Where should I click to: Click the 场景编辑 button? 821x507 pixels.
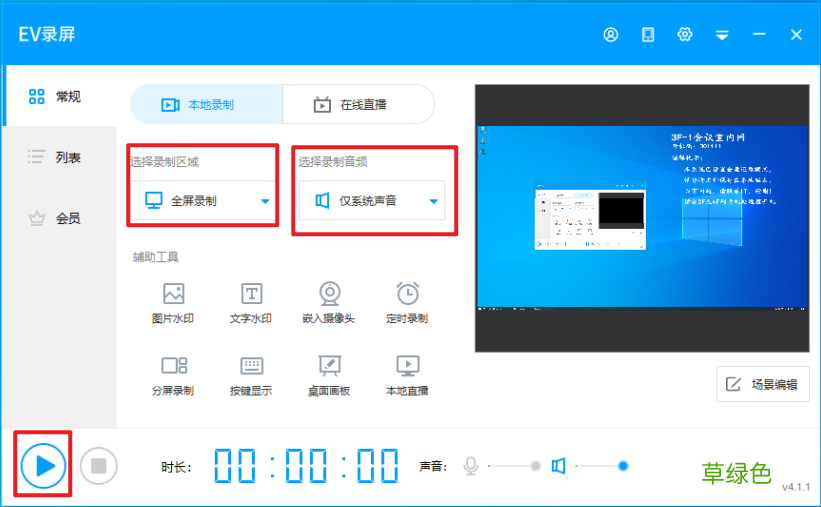[x=763, y=384]
